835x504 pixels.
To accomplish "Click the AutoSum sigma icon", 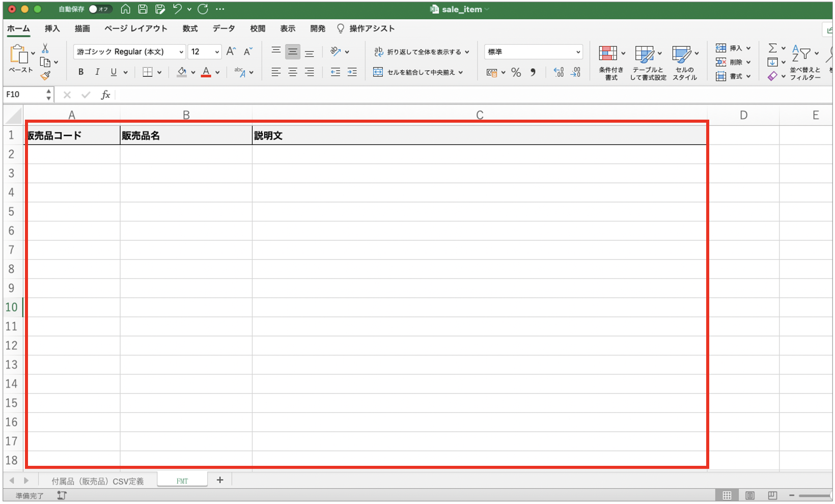I will point(772,48).
